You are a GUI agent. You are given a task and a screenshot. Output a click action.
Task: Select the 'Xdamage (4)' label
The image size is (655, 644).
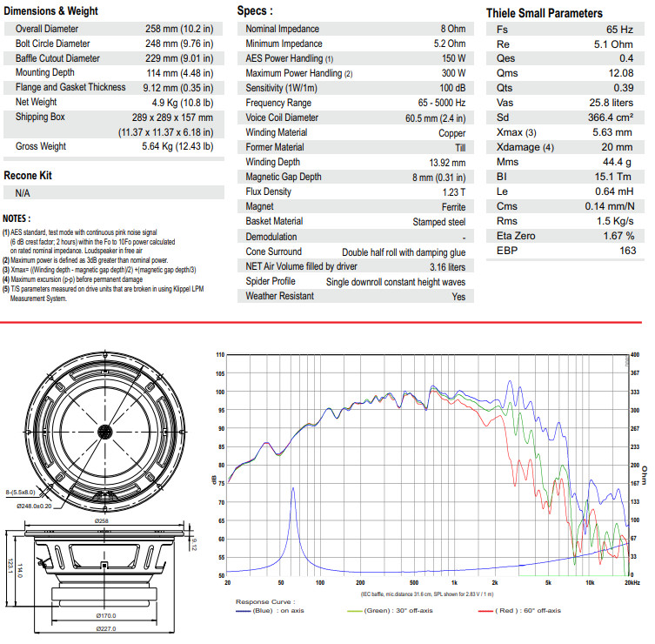click(x=525, y=148)
